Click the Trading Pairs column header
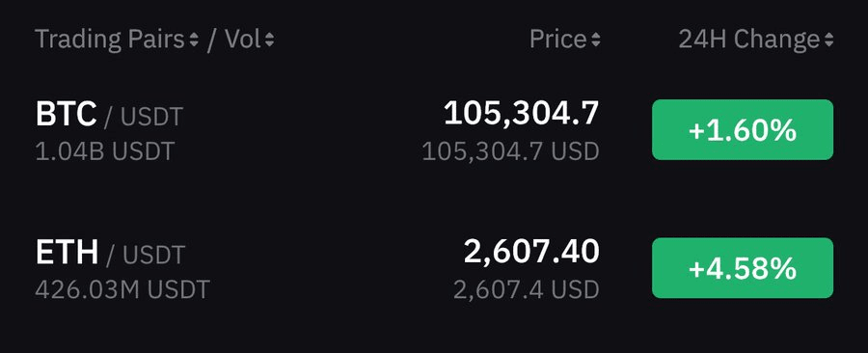The width and height of the screenshot is (868, 353). point(110,40)
